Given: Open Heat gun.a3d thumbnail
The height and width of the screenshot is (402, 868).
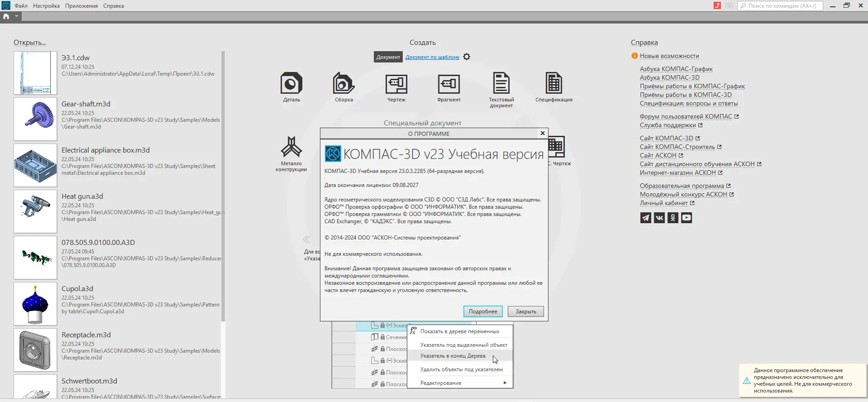Looking at the screenshot, I should tap(35, 211).
